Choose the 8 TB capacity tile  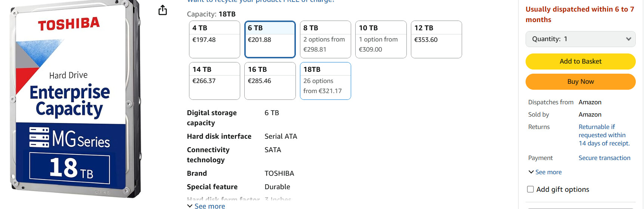pos(325,39)
